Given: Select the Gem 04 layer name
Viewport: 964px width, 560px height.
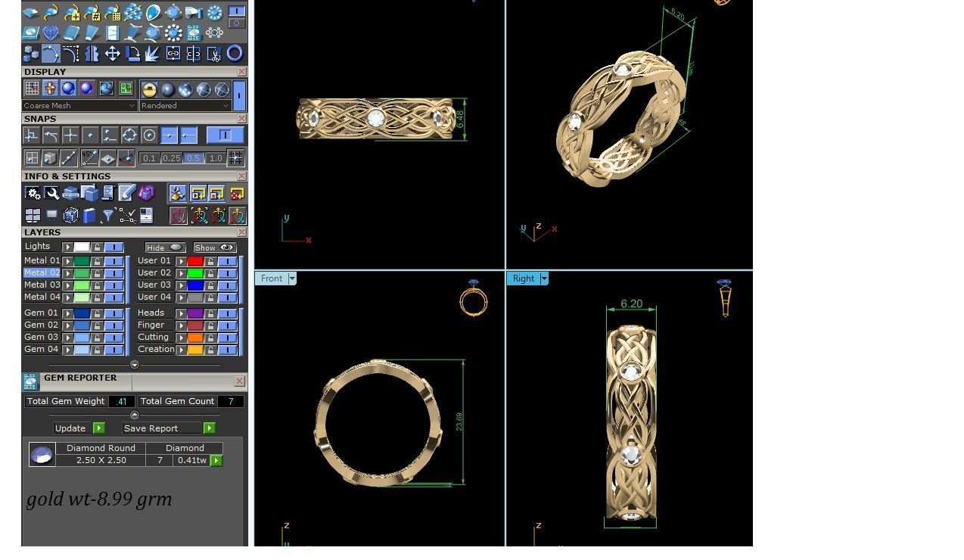Looking at the screenshot, I should pos(41,349).
